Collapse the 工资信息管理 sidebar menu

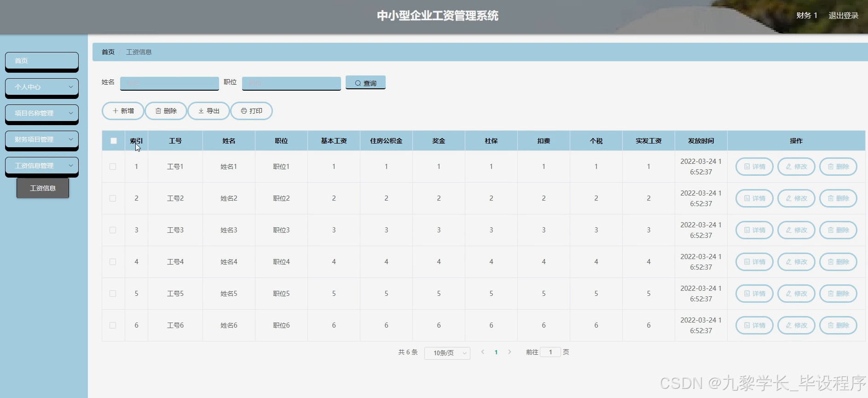[42, 166]
